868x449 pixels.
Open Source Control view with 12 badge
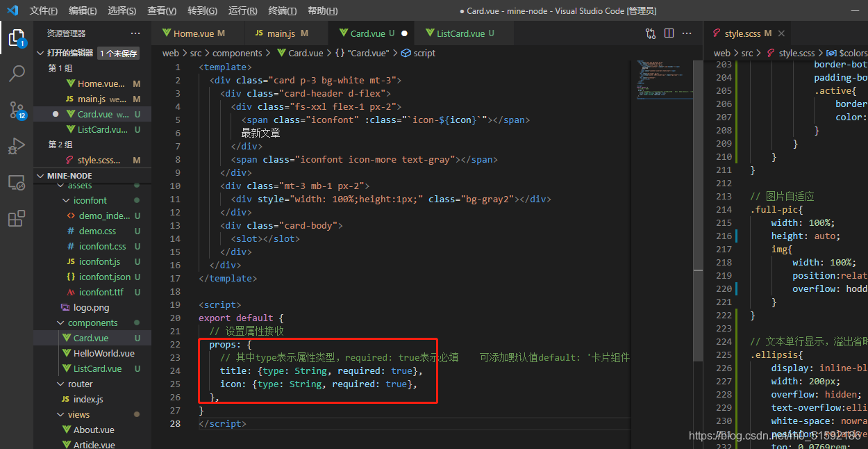17,110
